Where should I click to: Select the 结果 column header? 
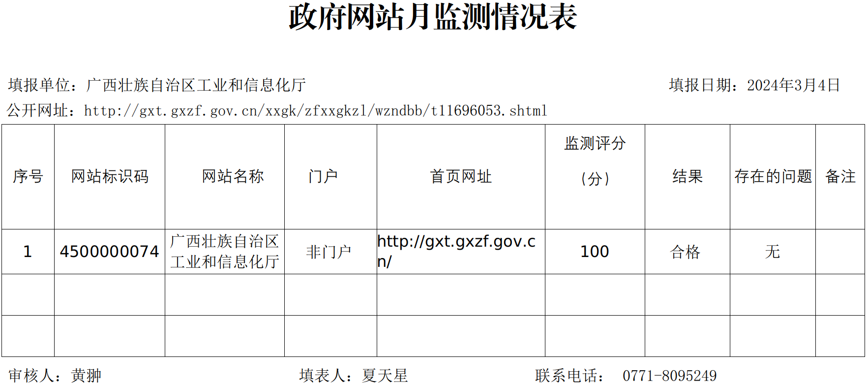pos(688,176)
